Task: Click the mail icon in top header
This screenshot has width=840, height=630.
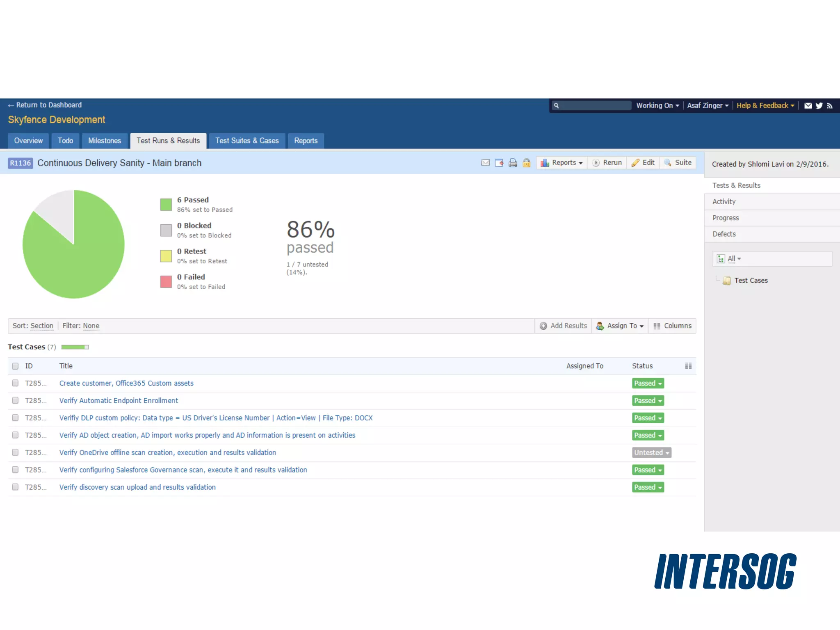Action: [x=808, y=106]
